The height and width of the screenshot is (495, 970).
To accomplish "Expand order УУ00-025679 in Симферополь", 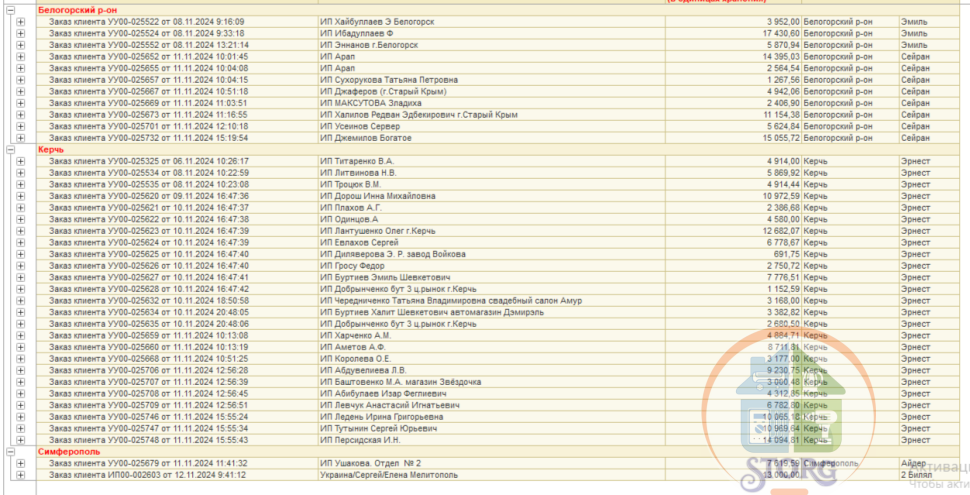I will pyautogui.click(x=20, y=463).
